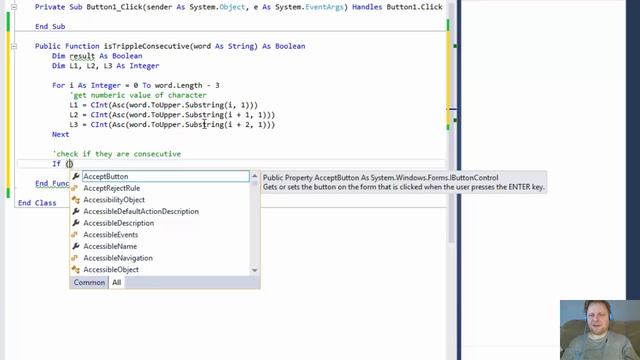Place cursor inside the If parentheses
640x360 pixels.
[x=70, y=164]
